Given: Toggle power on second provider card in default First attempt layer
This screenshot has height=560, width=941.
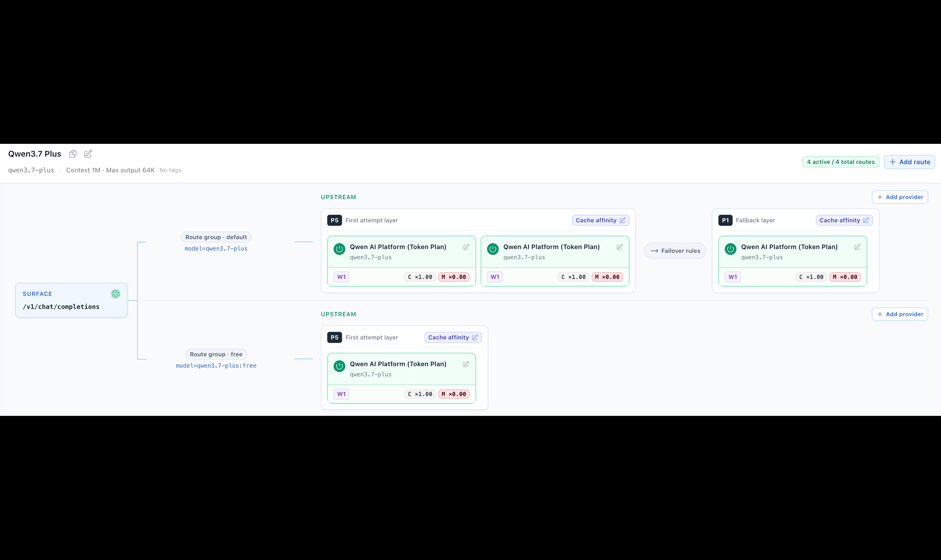Looking at the screenshot, I should pyautogui.click(x=493, y=249).
